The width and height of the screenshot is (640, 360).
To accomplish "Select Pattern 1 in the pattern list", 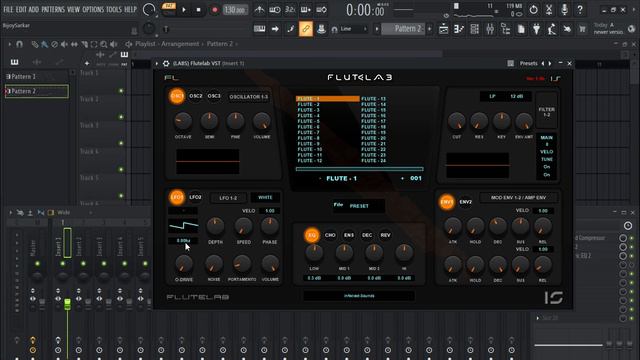I will pyautogui.click(x=37, y=76).
